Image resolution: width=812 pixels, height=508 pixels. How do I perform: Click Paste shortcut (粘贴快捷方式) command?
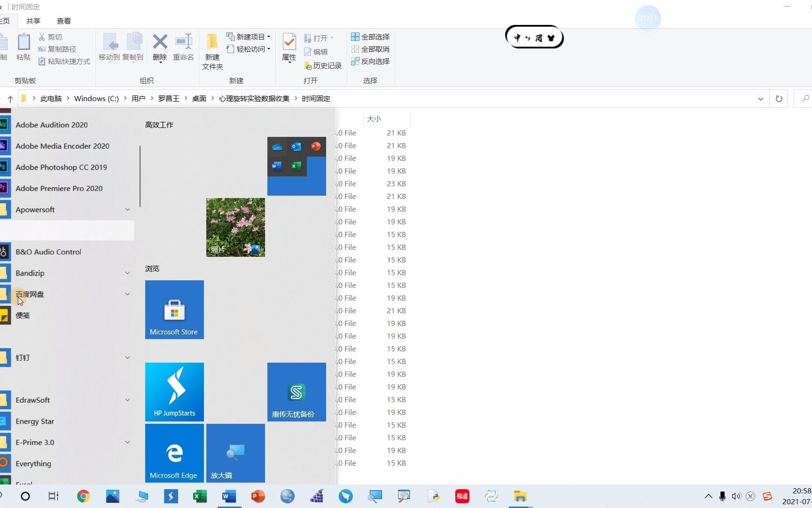pyautogui.click(x=64, y=61)
